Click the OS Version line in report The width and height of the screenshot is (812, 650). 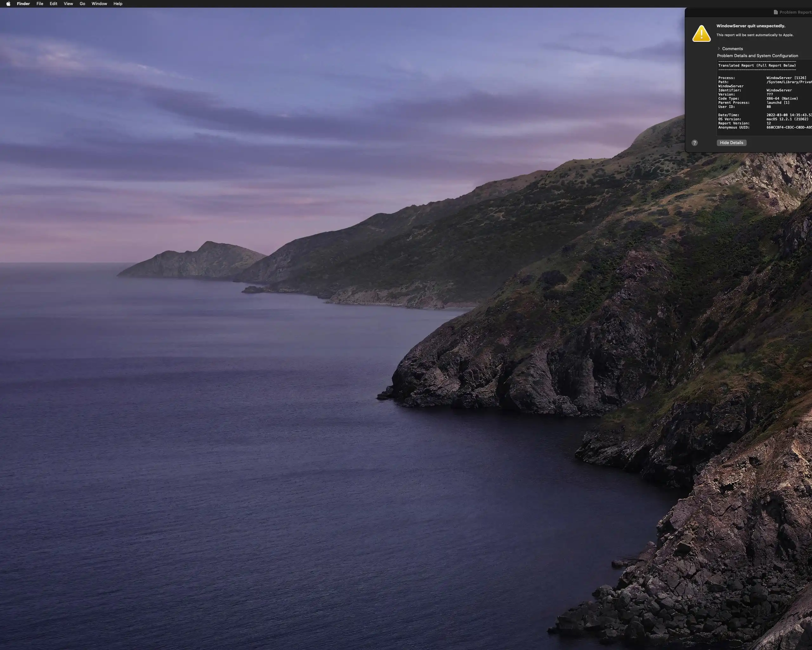(x=761, y=119)
